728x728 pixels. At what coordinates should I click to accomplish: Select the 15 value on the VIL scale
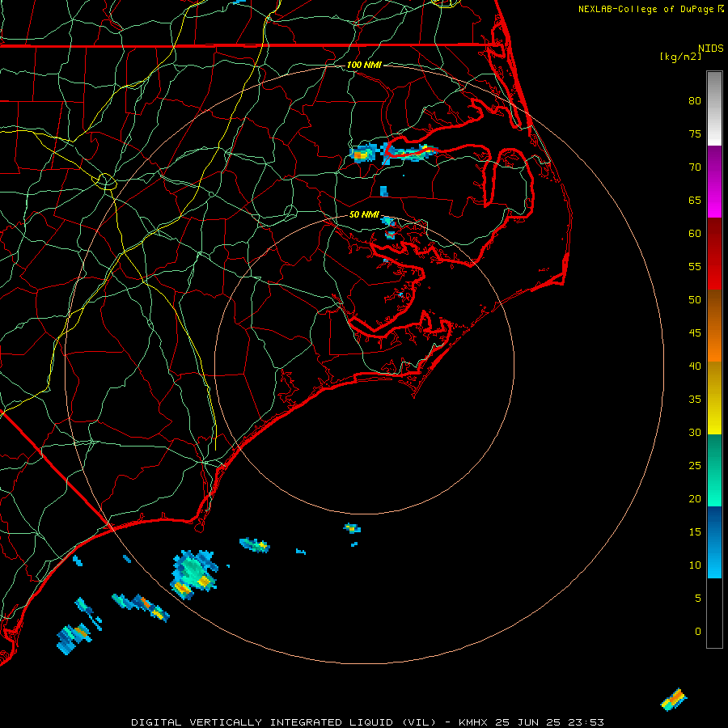click(695, 532)
